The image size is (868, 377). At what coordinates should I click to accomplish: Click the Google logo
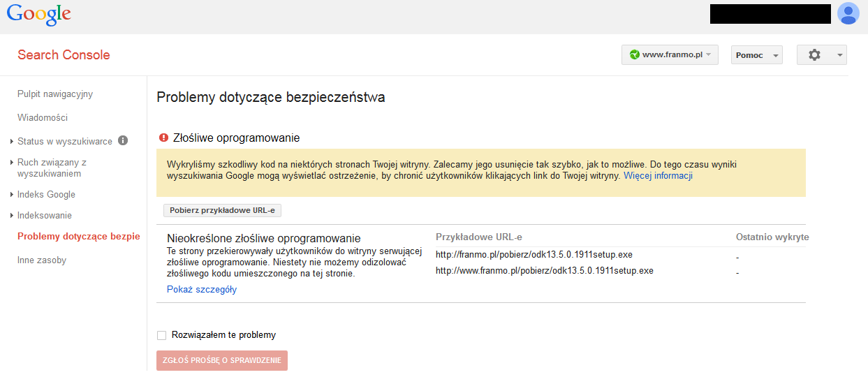tap(39, 14)
